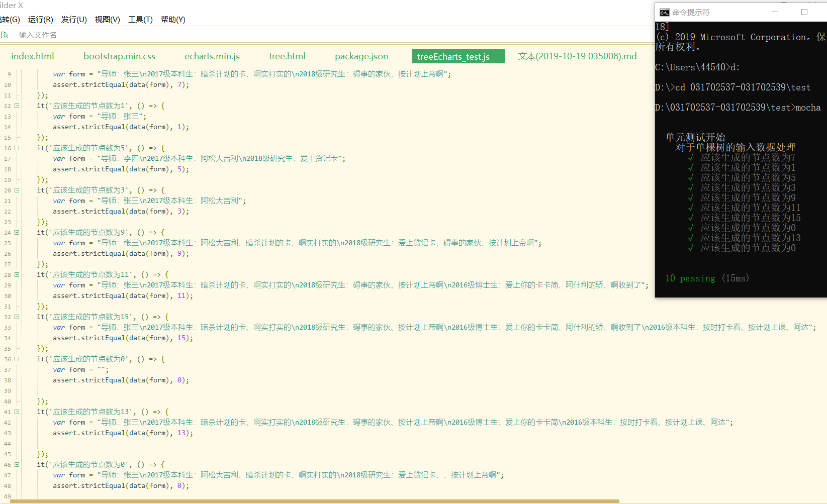The height and width of the screenshot is (504, 827).
Task: Open the 工具(T) menu
Action: coord(140,20)
